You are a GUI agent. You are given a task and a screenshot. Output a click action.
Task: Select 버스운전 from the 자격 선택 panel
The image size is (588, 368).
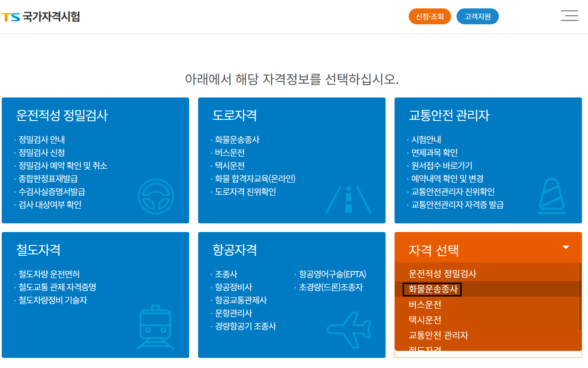(x=426, y=305)
